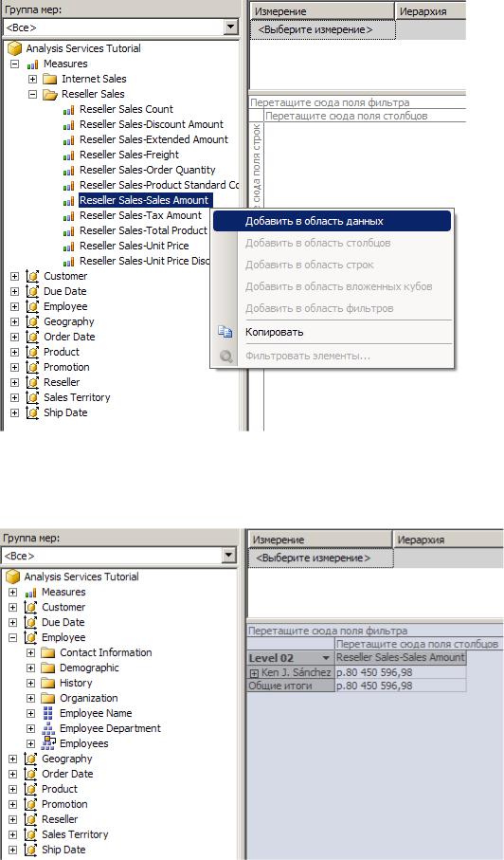Select the Reseller Sales-Sales Amount measure row
The image size is (504, 860).
tap(144, 200)
